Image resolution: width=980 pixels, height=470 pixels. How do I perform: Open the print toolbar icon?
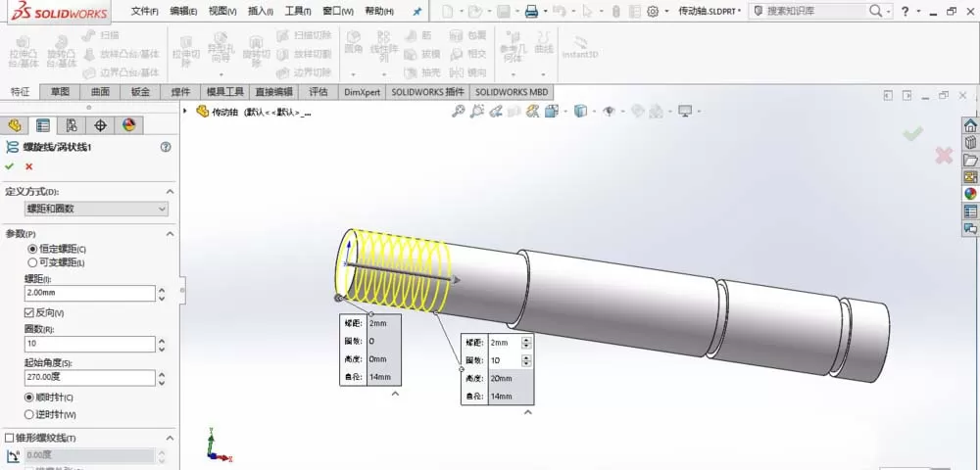pos(531,11)
